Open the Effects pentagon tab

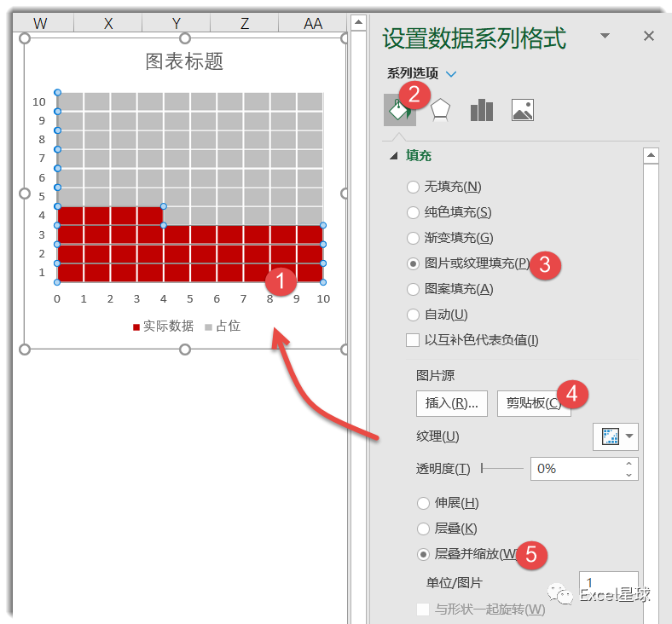click(440, 110)
